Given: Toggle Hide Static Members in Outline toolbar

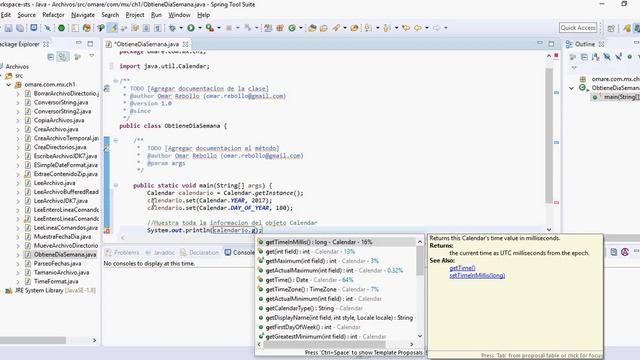Looking at the screenshot, I should point(618,57).
